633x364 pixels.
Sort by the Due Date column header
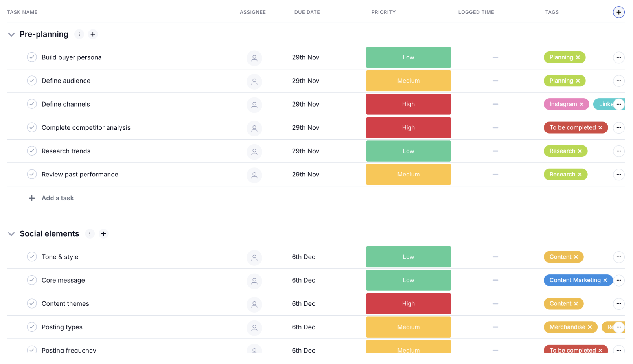(307, 12)
